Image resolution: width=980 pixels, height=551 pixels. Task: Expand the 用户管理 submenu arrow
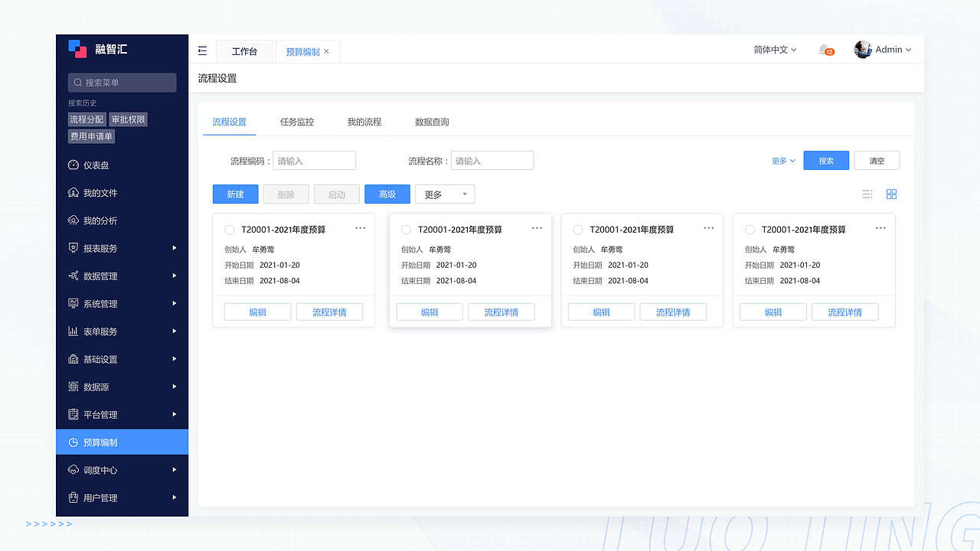(x=175, y=497)
